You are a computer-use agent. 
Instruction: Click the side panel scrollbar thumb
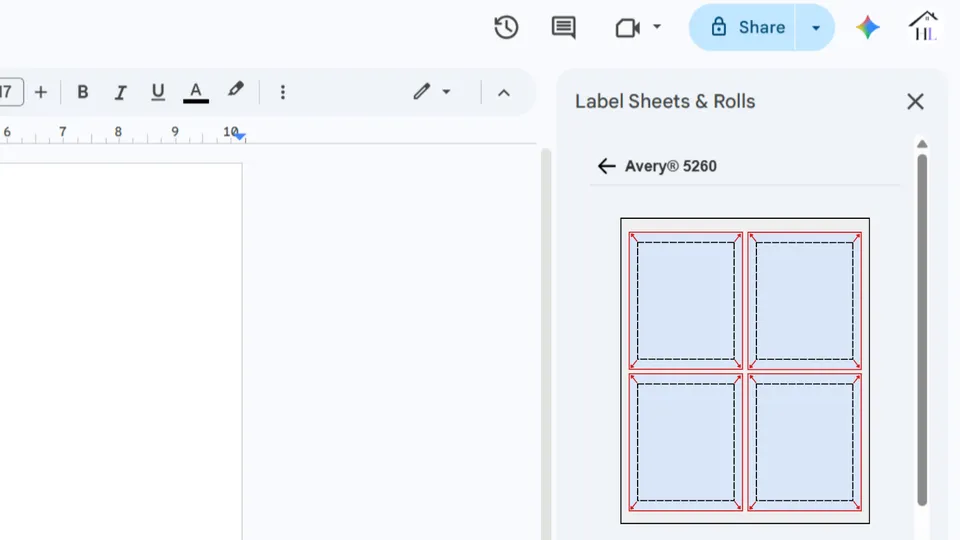click(922, 330)
